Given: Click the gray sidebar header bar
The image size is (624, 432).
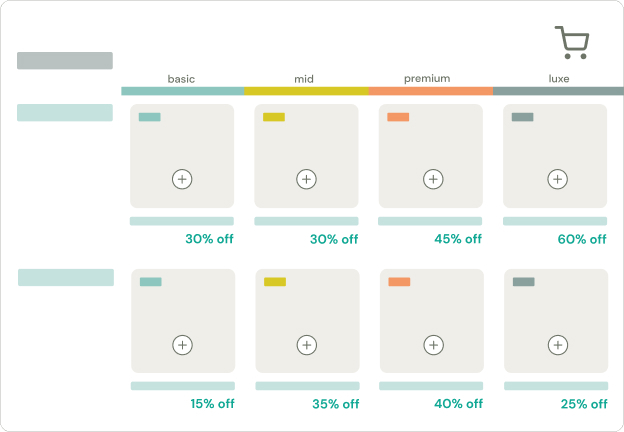Looking at the screenshot, I should (x=65, y=60).
